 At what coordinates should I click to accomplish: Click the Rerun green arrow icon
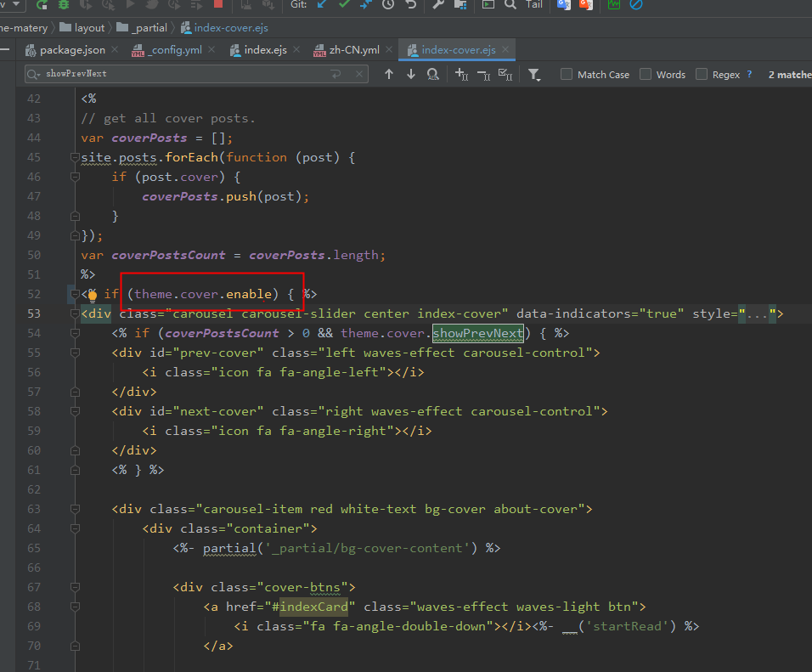(x=42, y=4)
